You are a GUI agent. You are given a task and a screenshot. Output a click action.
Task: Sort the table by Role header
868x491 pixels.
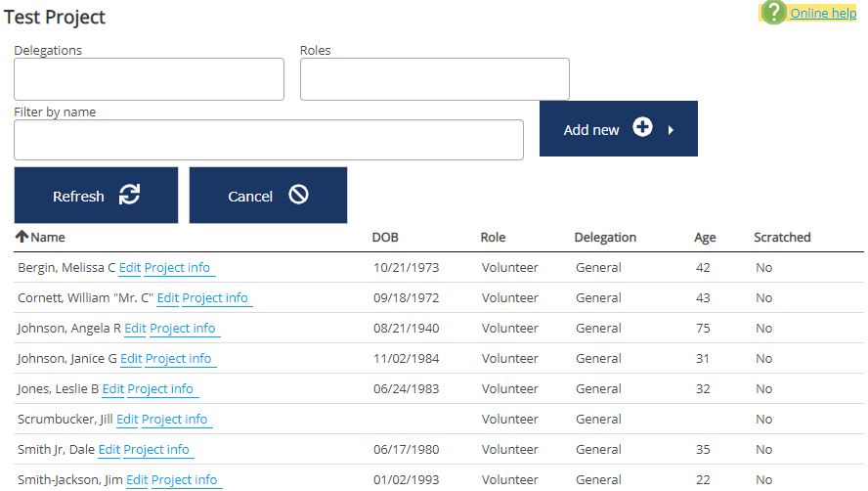point(493,237)
